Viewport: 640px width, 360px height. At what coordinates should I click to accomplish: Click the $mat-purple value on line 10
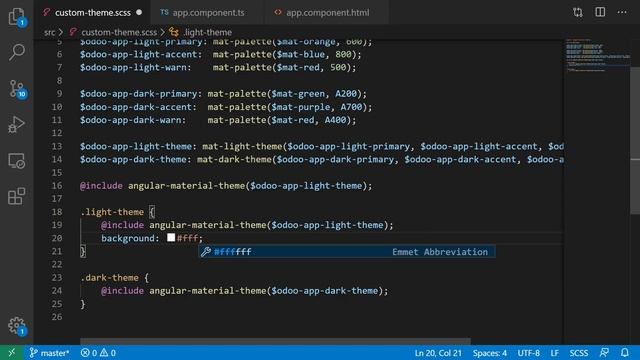301,107
